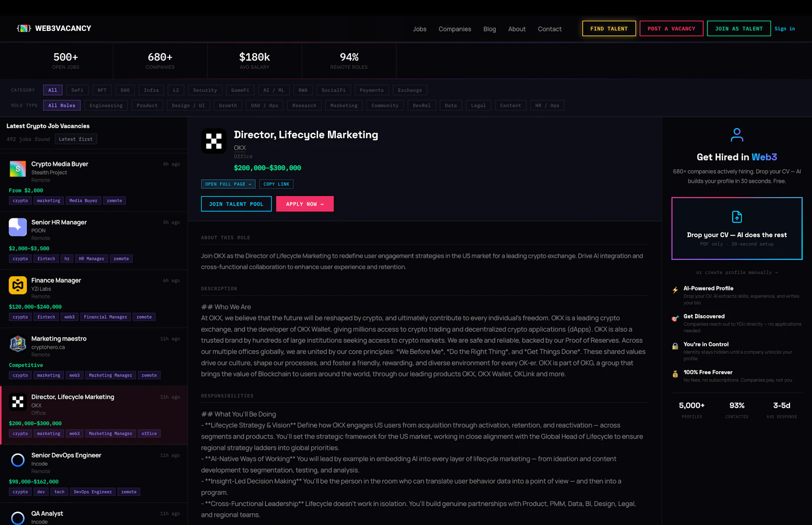
Task: Open the Senior HR Manager job listing
Action: tap(94, 240)
